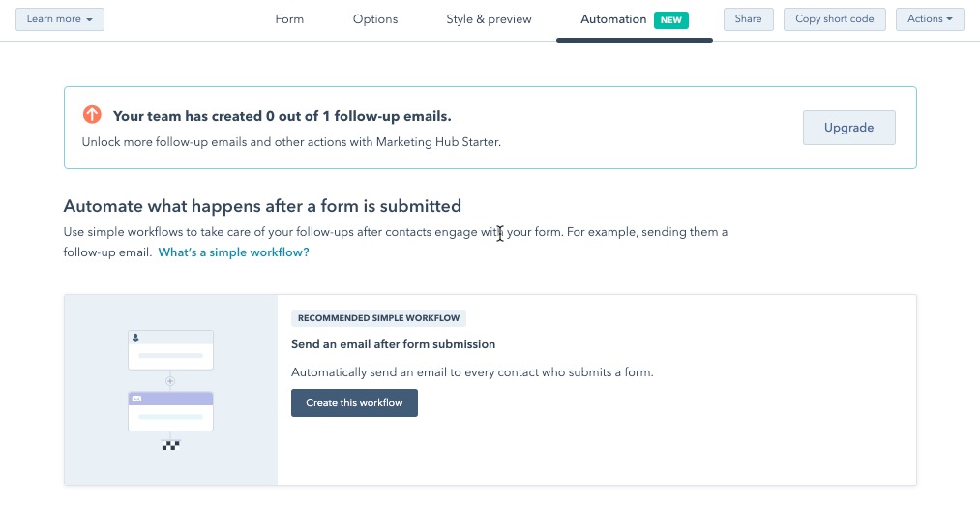Click the orange upward arrow upgrade icon
The height and width of the screenshot is (505, 980).
92,115
